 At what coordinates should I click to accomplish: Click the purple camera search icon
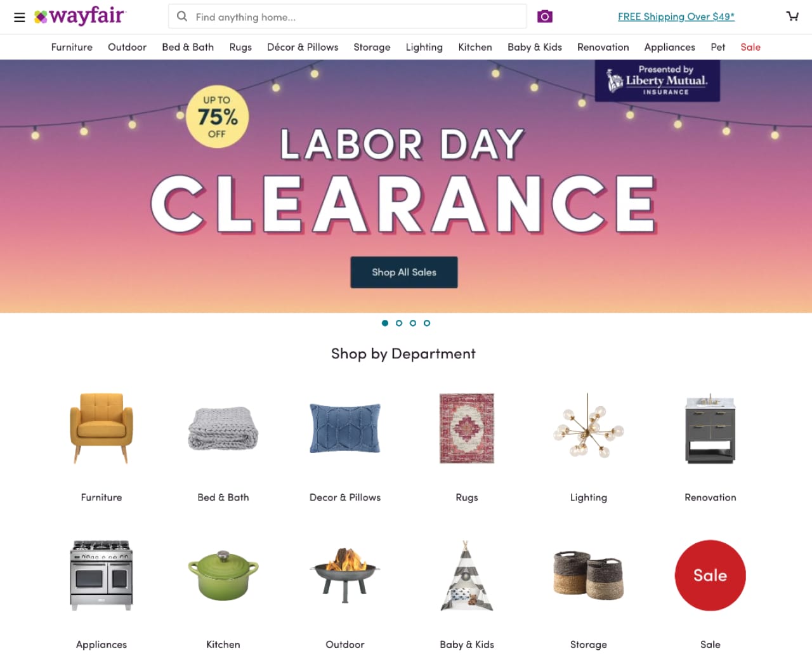click(545, 16)
